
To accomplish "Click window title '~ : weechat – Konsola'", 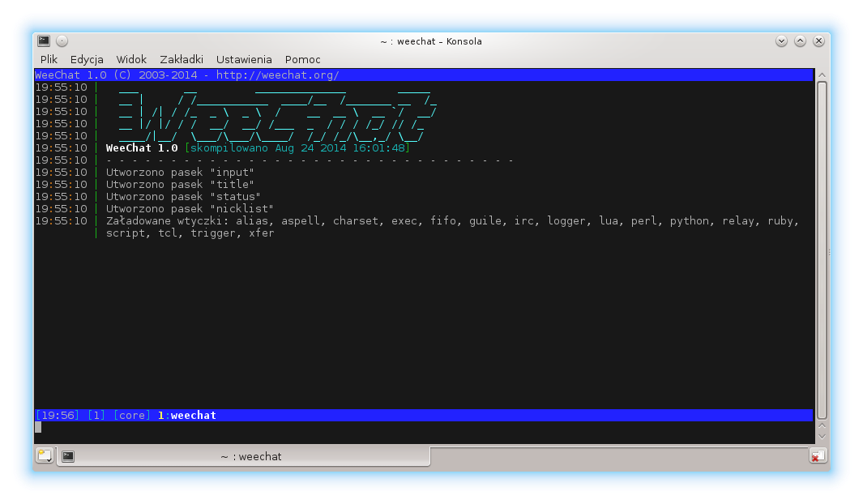I will [x=431, y=41].
